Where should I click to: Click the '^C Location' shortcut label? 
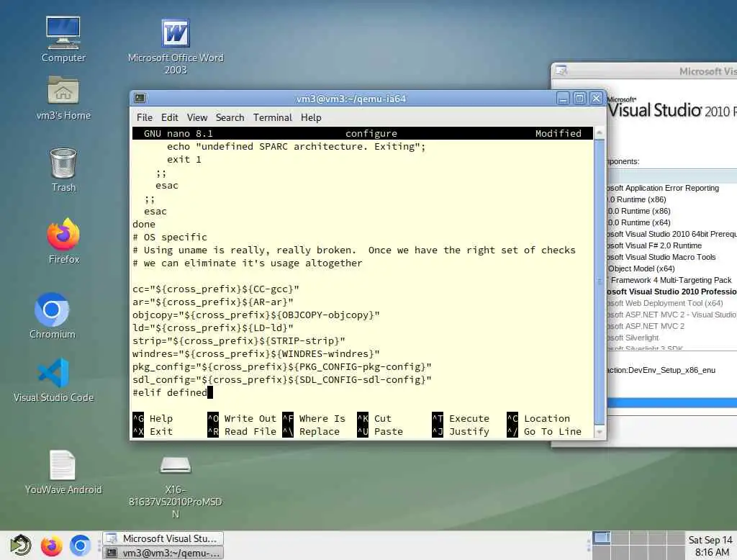click(538, 418)
